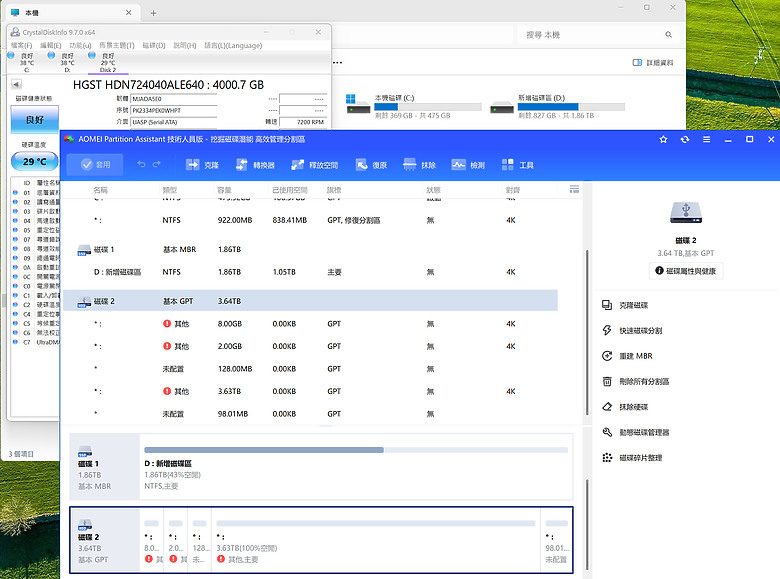The width and height of the screenshot is (780, 579).
Task: Click the Type (類型) column header
Action: pos(170,190)
